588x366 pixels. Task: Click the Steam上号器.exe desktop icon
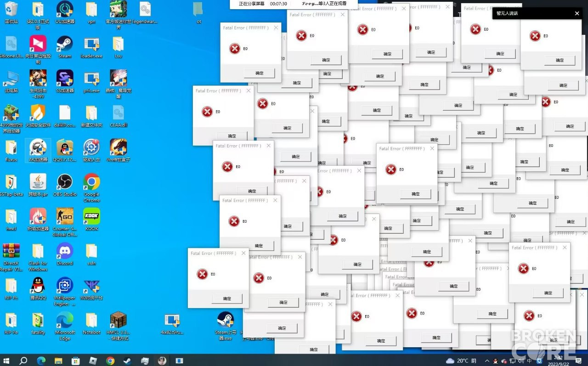tap(225, 326)
